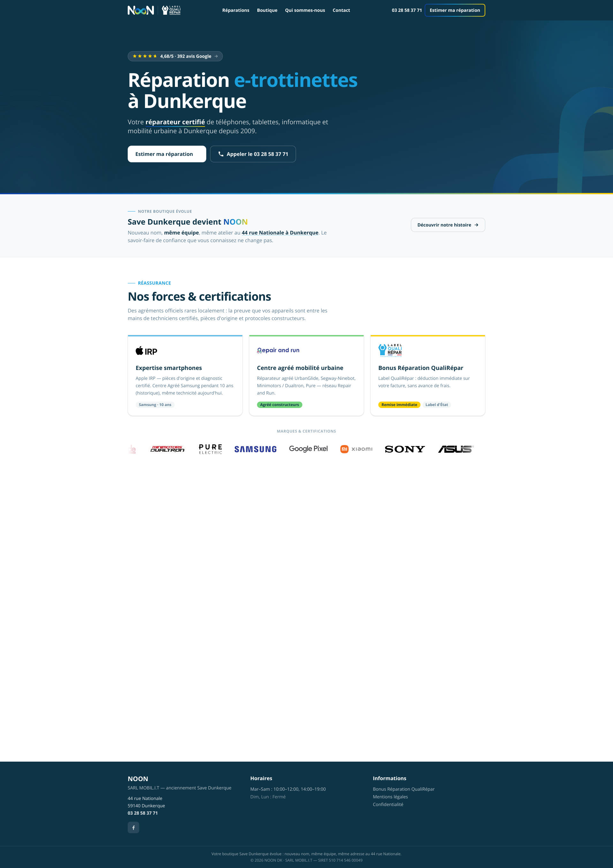Click the Sony brand logo
The image size is (613, 868).
pyautogui.click(x=405, y=449)
